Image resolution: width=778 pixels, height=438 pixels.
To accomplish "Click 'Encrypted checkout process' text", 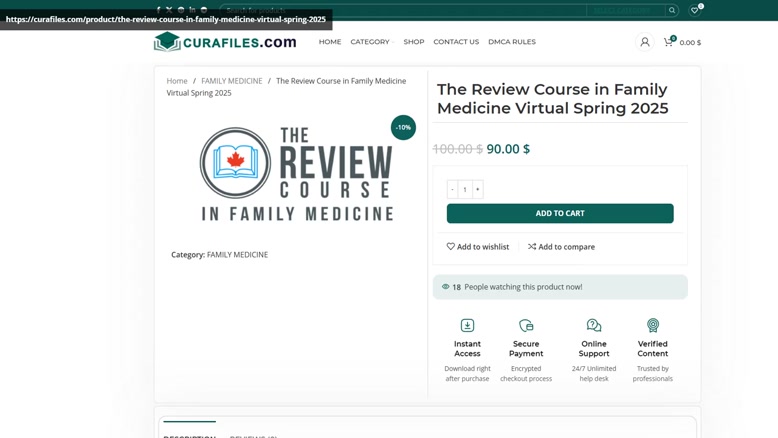I will pyautogui.click(x=526, y=374).
